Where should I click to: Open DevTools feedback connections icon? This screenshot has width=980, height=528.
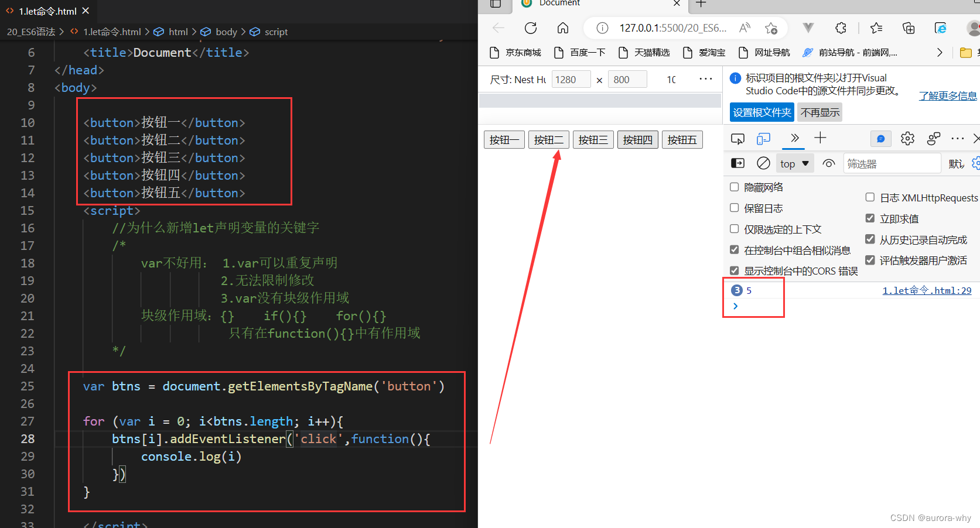click(x=934, y=139)
